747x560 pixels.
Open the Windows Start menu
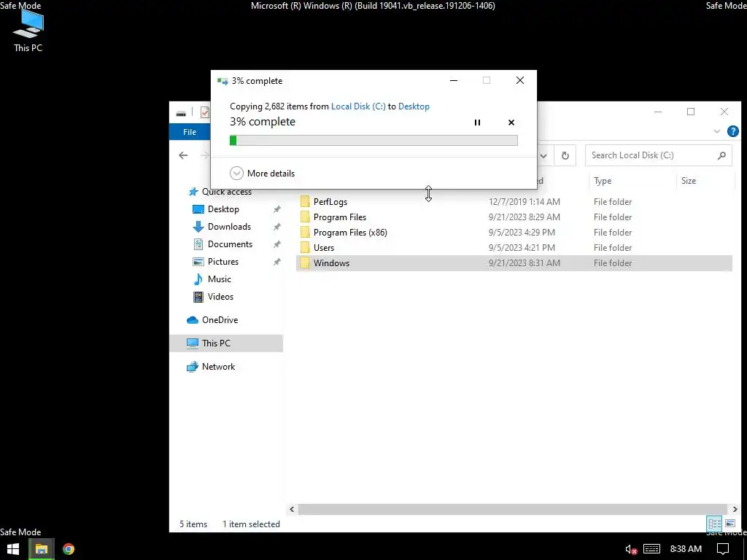click(13, 549)
